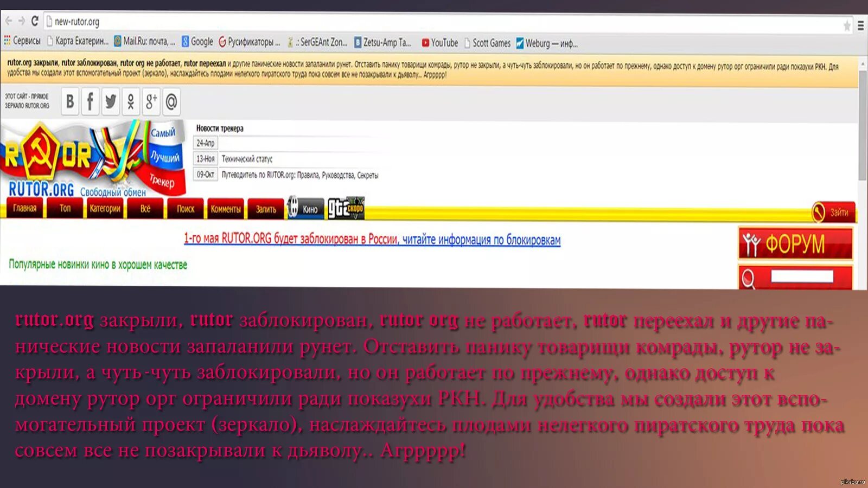Open the Mail.Ru почта bookmark

point(144,41)
